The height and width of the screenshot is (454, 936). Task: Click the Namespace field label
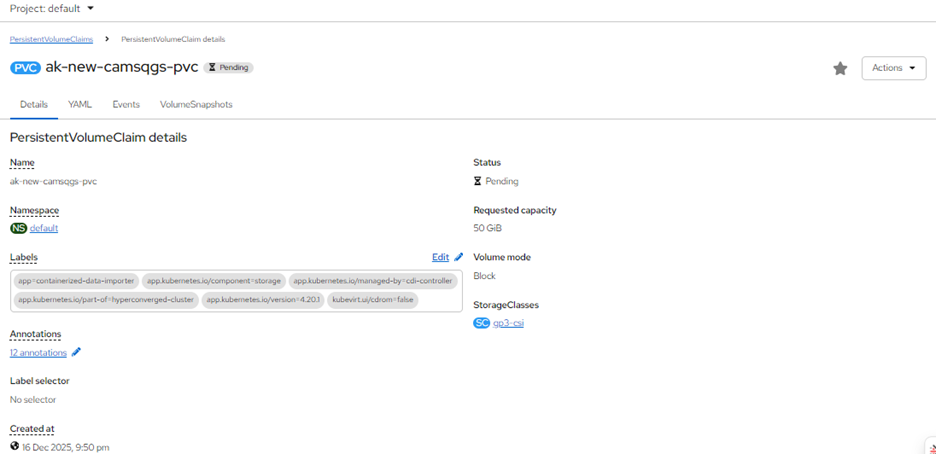(34, 211)
